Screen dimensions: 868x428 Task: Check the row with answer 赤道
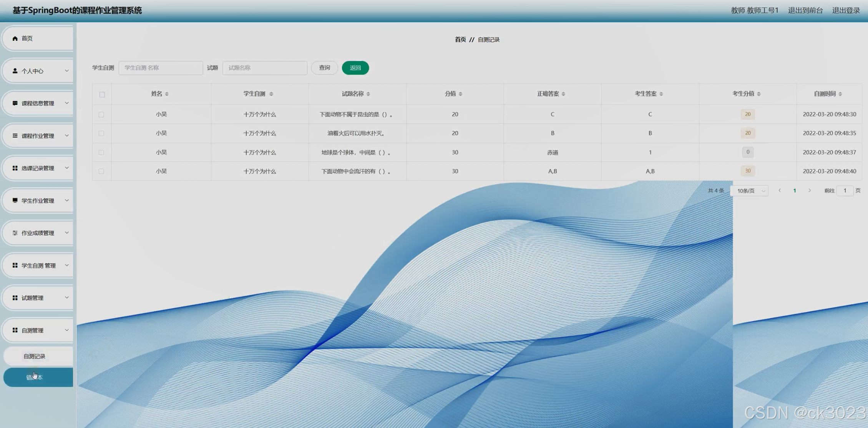pos(101,152)
